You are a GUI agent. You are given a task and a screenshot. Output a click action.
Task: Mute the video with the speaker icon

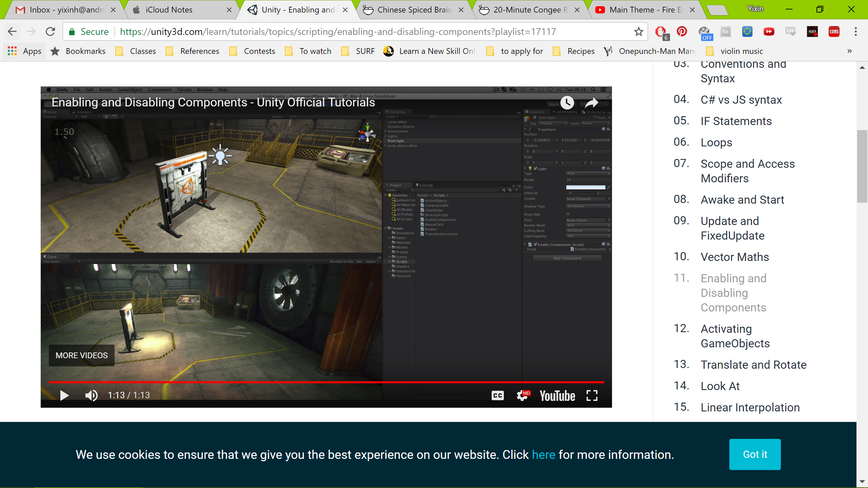[x=91, y=395]
